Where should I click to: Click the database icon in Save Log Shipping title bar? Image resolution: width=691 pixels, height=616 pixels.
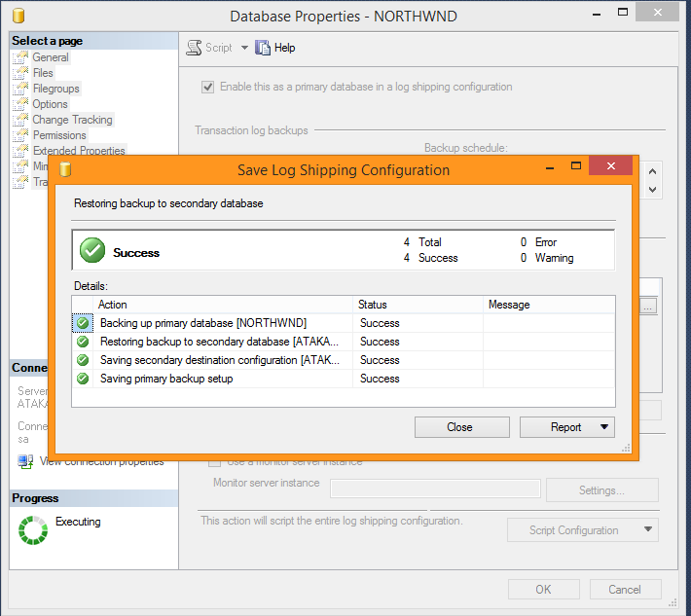tap(66, 169)
